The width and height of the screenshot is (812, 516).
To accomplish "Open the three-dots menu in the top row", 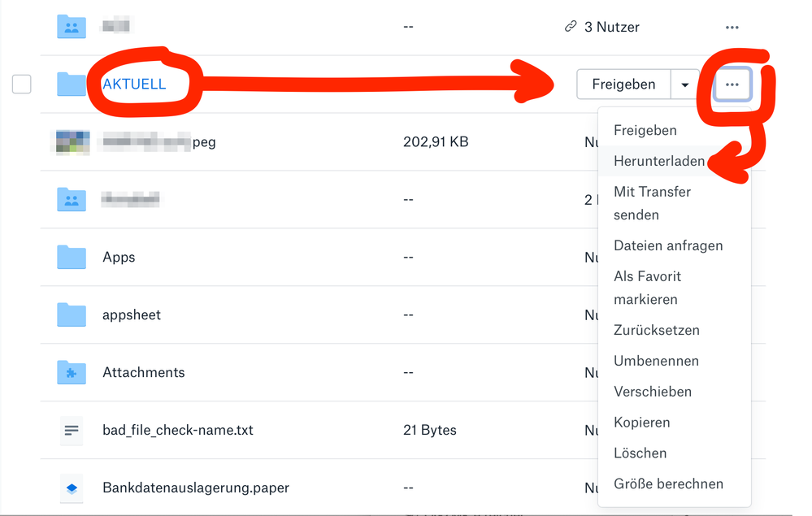I will [x=732, y=26].
